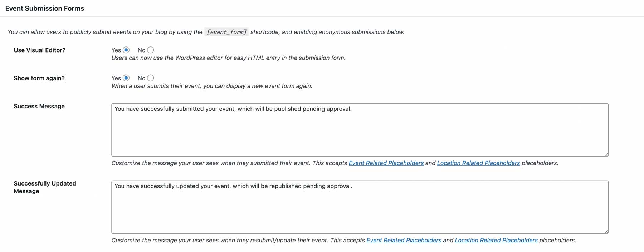Choose No for Show form again
Viewport: 644px width, 252px height.
click(x=150, y=78)
